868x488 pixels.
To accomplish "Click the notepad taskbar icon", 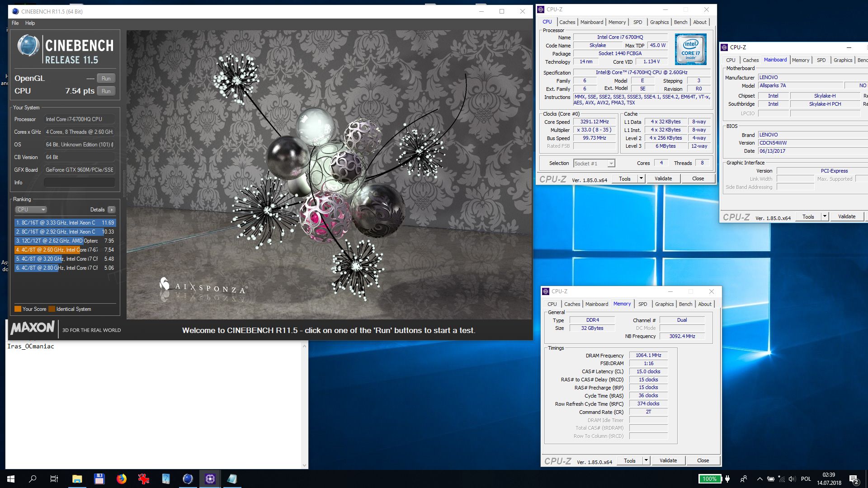I will pos(232,479).
